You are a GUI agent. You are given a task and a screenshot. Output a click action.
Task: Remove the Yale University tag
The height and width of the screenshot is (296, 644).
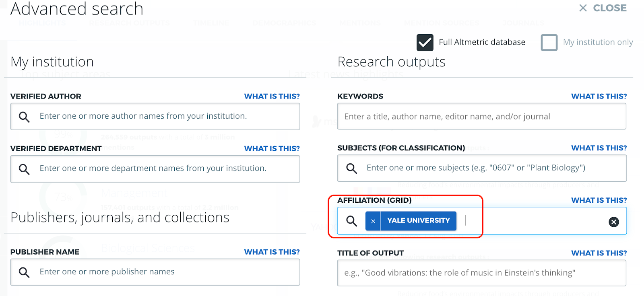[x=373, y=221]
